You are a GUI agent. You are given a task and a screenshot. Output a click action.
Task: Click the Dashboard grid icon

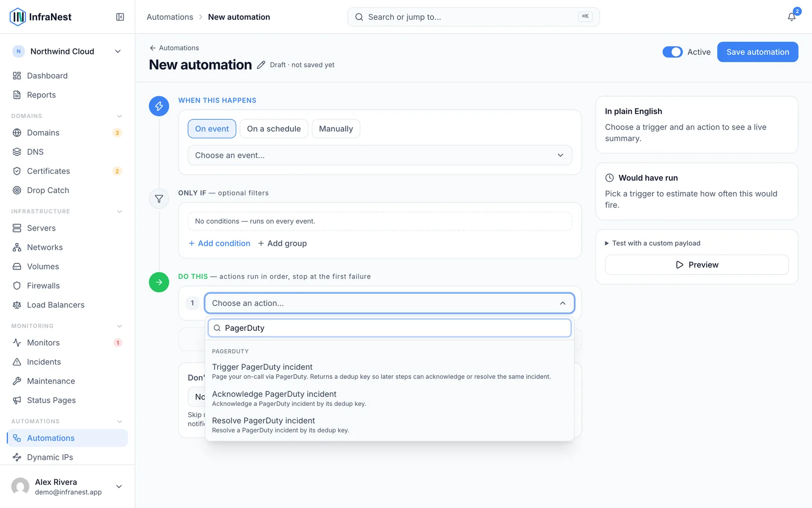pyautogui.click(x=17, y=76)
